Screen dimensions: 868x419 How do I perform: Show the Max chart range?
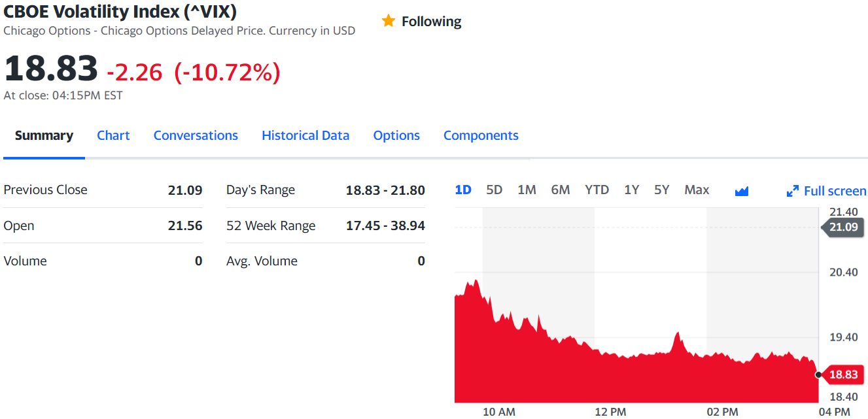(697, 190)
